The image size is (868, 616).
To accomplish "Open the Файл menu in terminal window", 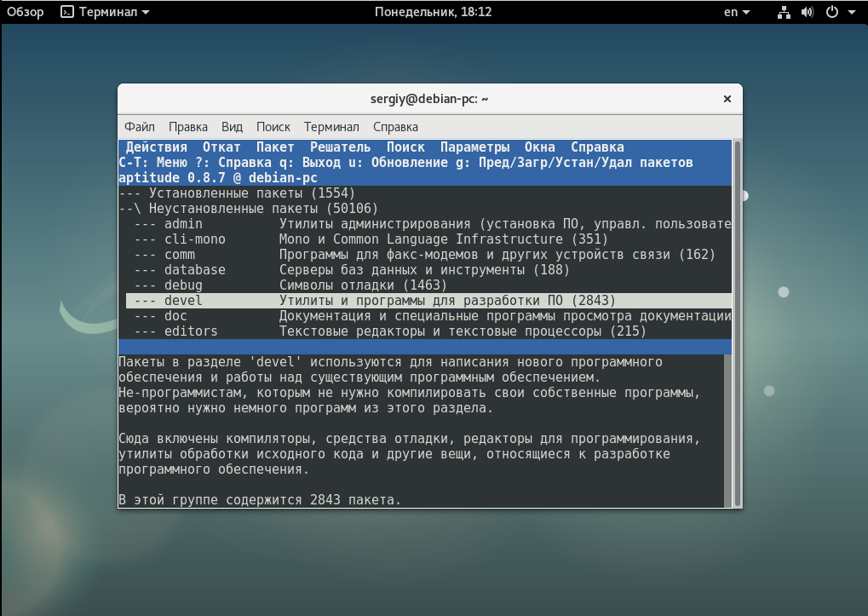I will [x=140, y=127].
